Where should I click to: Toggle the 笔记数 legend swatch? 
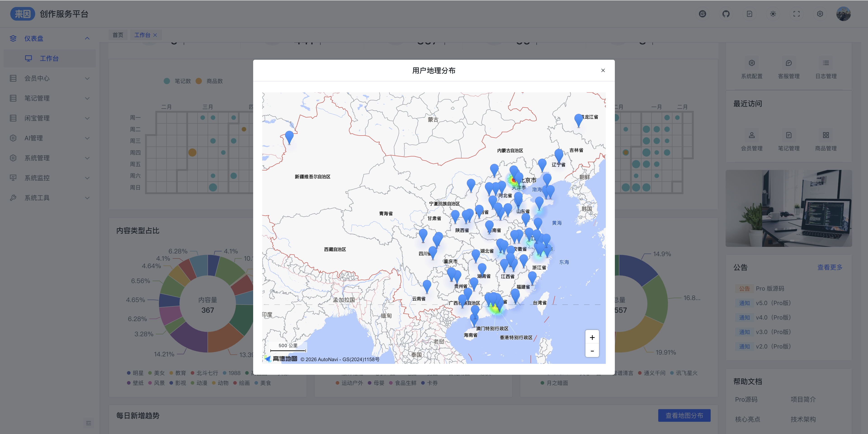click(x=167, y=81)
